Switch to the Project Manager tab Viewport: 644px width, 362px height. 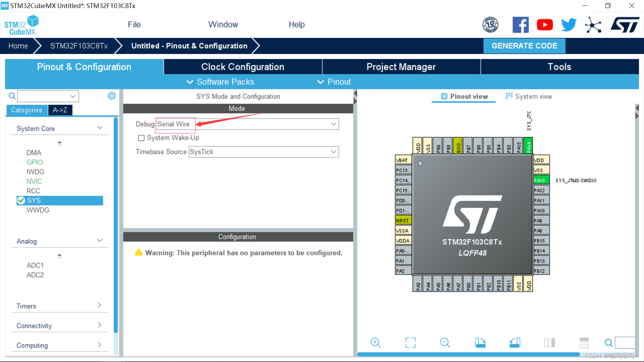point(401,67)
